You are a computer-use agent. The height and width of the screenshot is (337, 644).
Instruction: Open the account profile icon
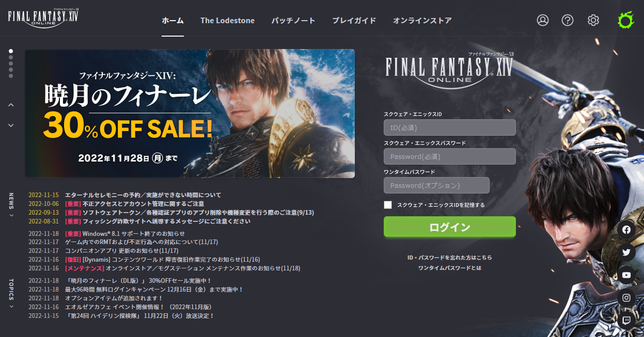pos(543,20)
